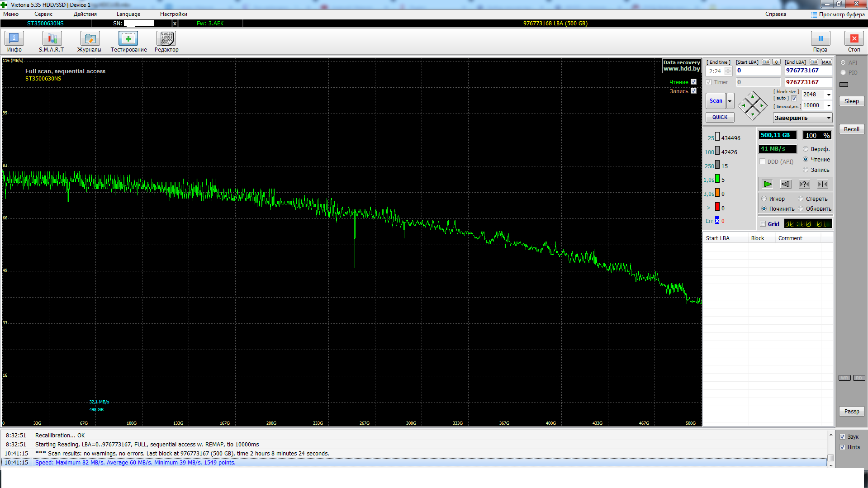Select the butterfly scan mode icon
Viewport: 868px width, 488px height.
[823, 184]
